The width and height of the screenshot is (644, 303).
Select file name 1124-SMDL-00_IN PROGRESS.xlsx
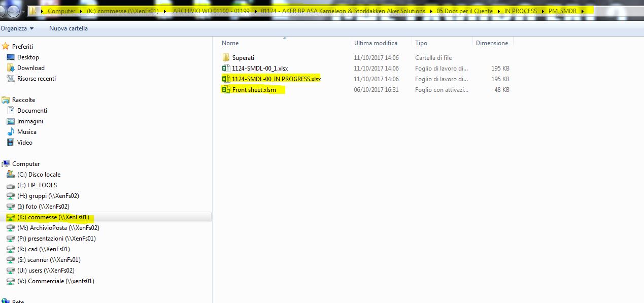click(x=277, y=79)
